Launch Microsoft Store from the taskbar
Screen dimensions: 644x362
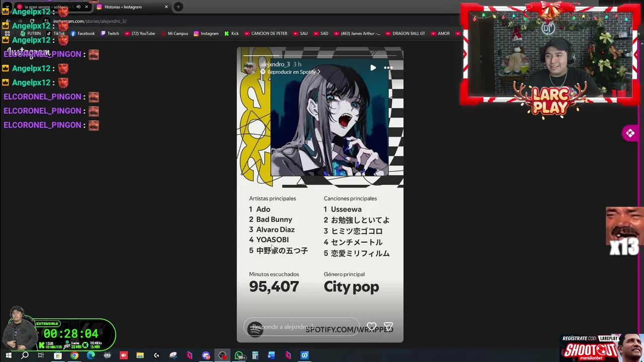coord(58,355)
